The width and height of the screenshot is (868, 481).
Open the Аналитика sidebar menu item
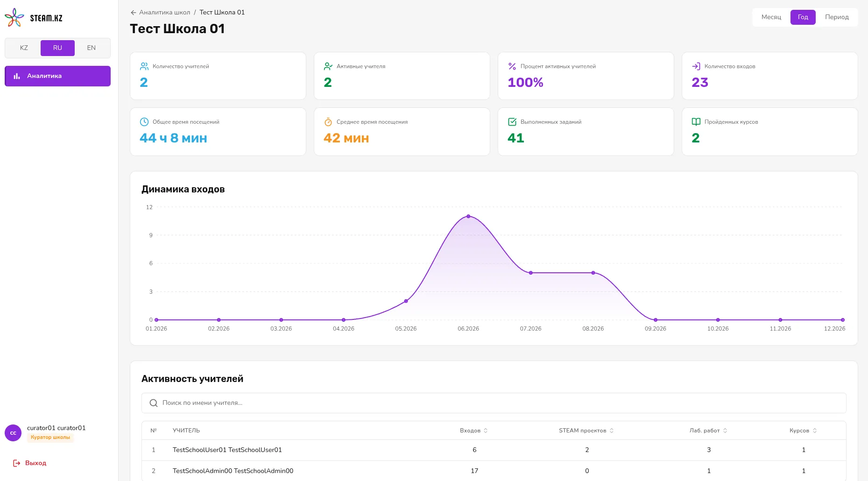coord(57,76)
